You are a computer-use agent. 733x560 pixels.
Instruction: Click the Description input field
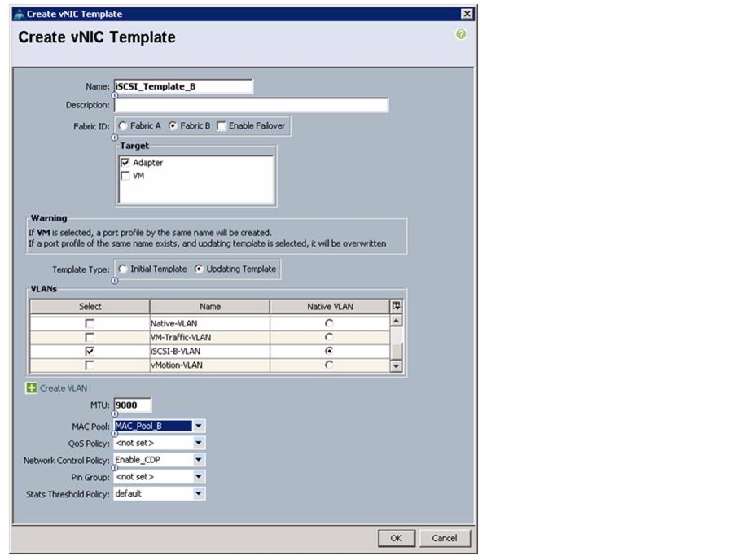click(x=251, y=105)
